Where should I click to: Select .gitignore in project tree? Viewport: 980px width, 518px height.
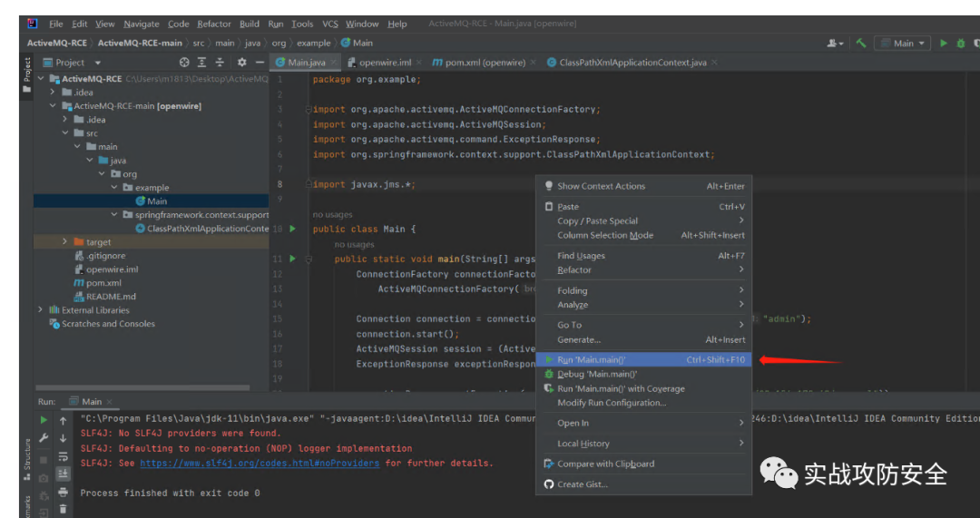pos(100,256)
